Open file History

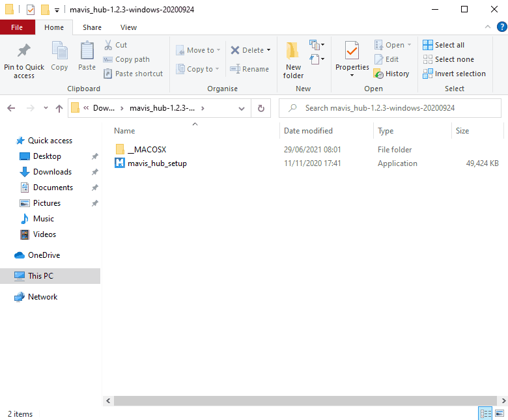click(x=391, y=74)
